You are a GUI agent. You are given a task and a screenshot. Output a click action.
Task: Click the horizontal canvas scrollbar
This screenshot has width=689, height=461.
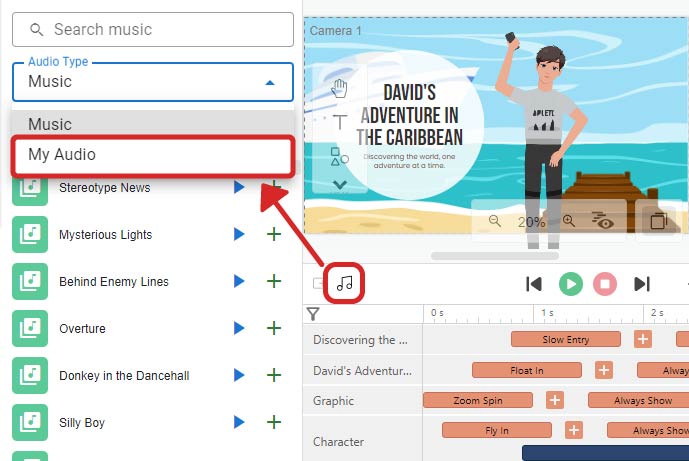(x=494, y=256)
